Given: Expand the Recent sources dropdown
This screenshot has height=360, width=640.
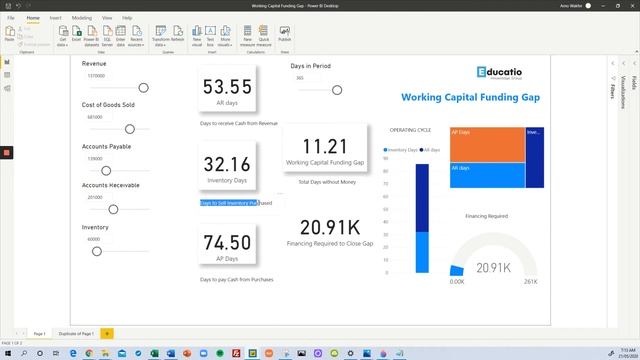Looking at the screenshot, I should [x=136, y=36].
